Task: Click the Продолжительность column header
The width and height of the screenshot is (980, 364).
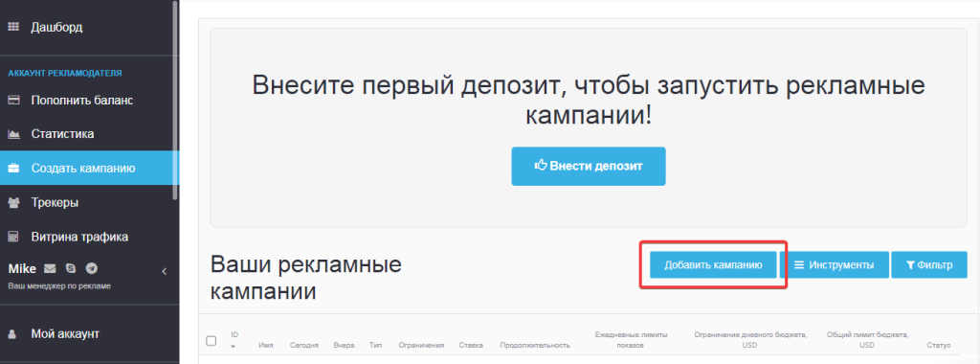Action: coord(535,345)
